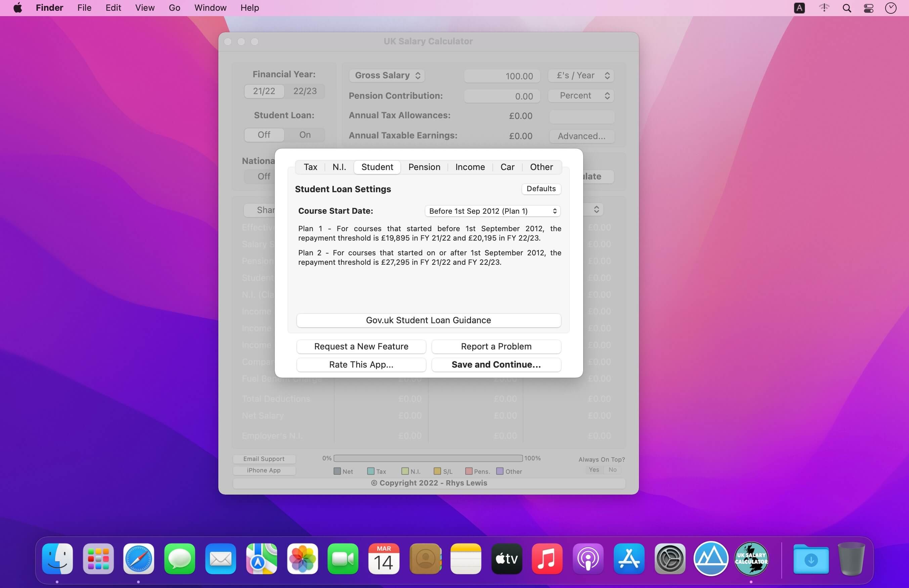The image size is (909, 588).
Task: Click Report a Problem
Action: click(496, 347)
